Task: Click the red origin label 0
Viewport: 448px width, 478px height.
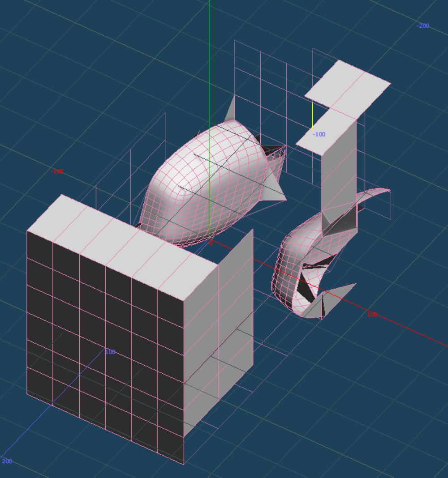Action: click(211, 243)
